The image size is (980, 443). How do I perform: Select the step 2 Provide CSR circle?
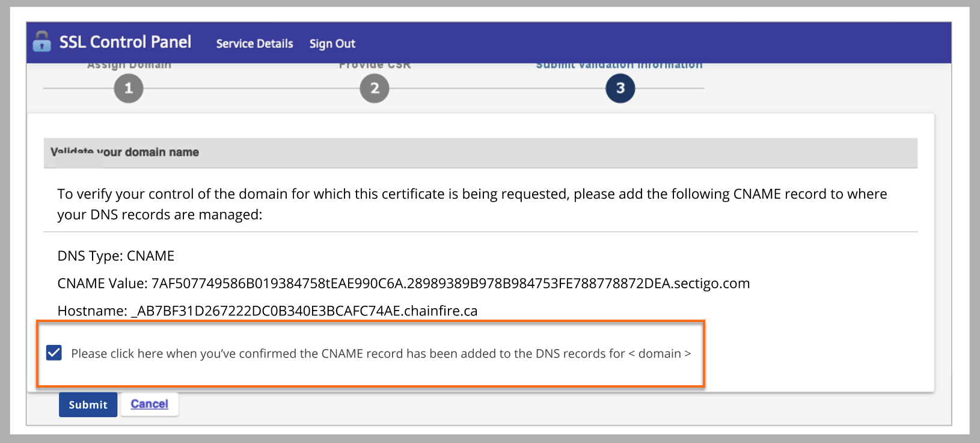pyautogui.click(x=374, y=88)
